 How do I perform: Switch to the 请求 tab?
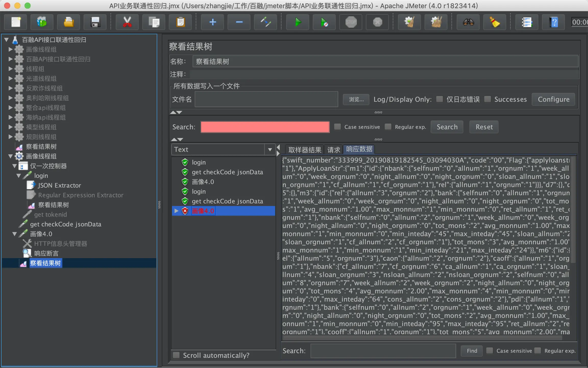click(x=334, y=150)
